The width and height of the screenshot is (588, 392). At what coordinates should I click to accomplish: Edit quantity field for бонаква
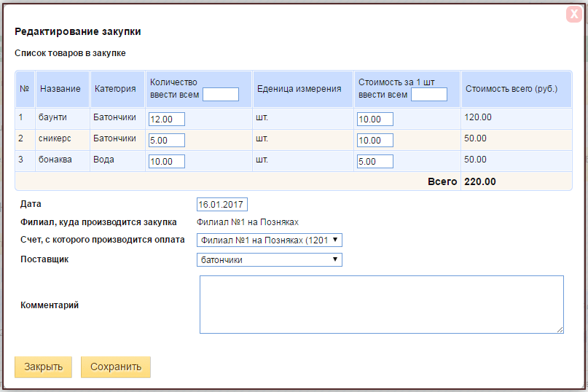167,161
